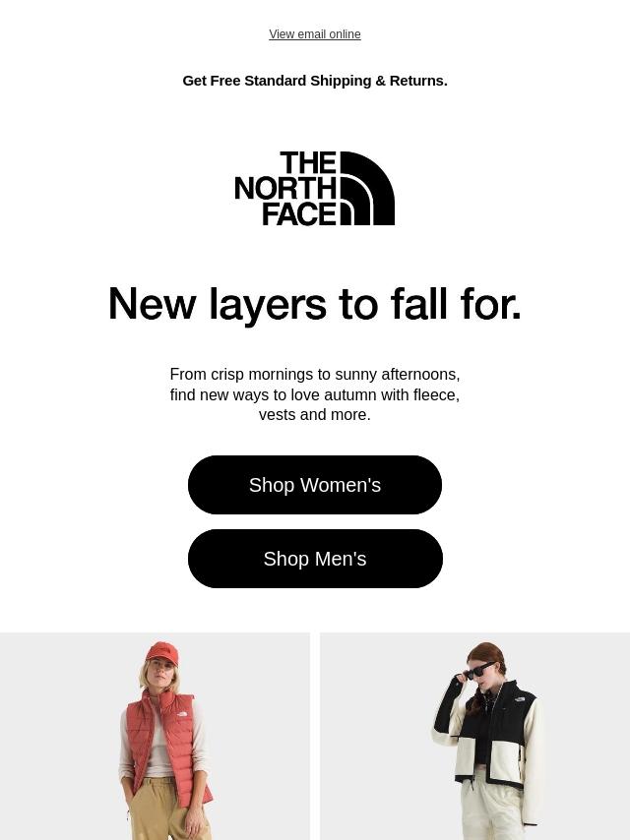This screenshot has height=840, width=630.
Task: Click the crisp mornings description paragraph
Action: pos(315,394)
